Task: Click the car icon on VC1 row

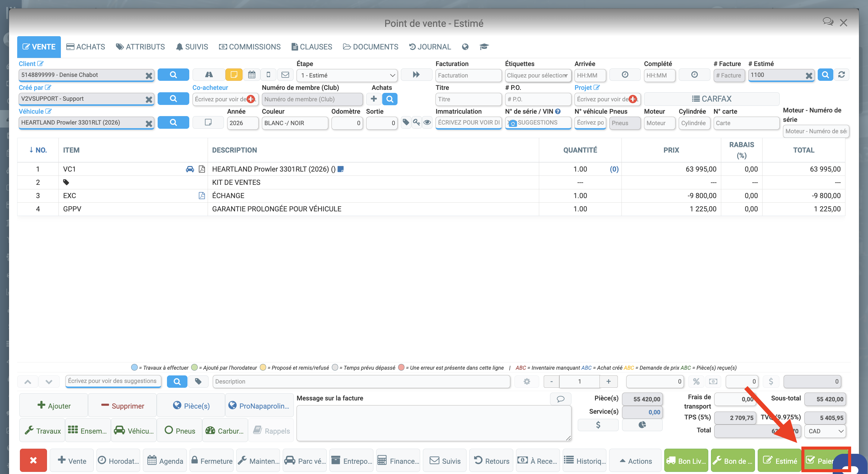Action: pos(190,169)
